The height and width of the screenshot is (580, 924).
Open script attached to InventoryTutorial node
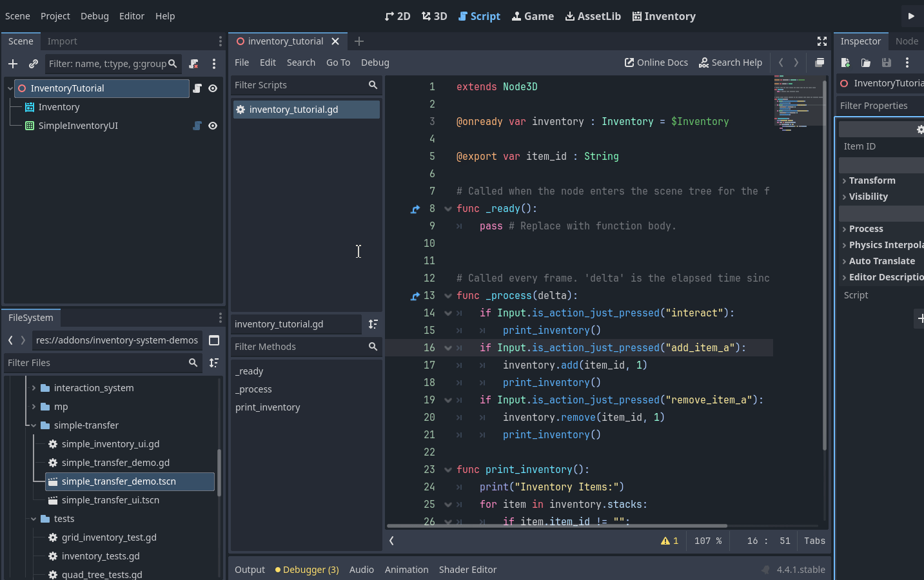[197, 88]
